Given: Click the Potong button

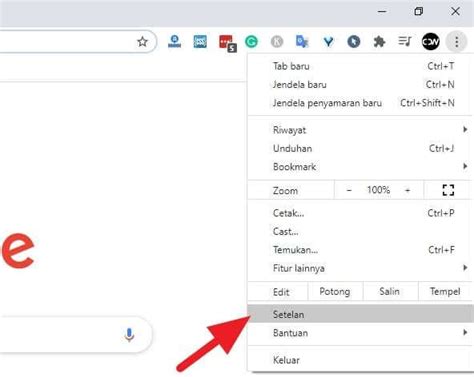Looking at the screenshot, I should click(335, 292).
